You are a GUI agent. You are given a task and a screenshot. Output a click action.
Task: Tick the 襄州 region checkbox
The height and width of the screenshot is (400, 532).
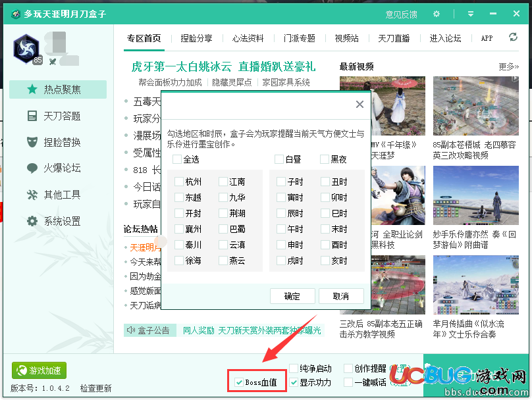coord(179,229)
